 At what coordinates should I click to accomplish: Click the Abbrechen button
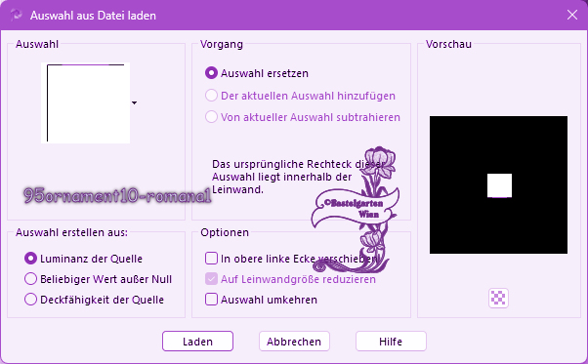click(x=294, y=342)
